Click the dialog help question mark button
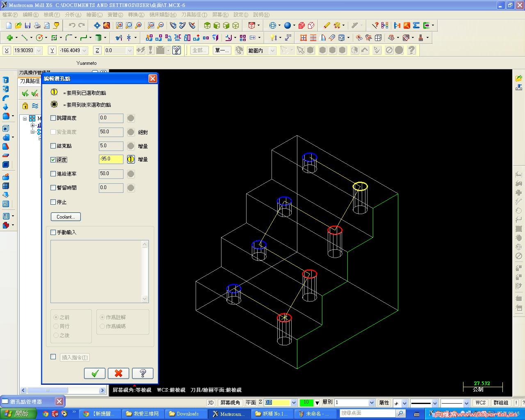Viewport: 525px width, 420px height. (143, 373)
